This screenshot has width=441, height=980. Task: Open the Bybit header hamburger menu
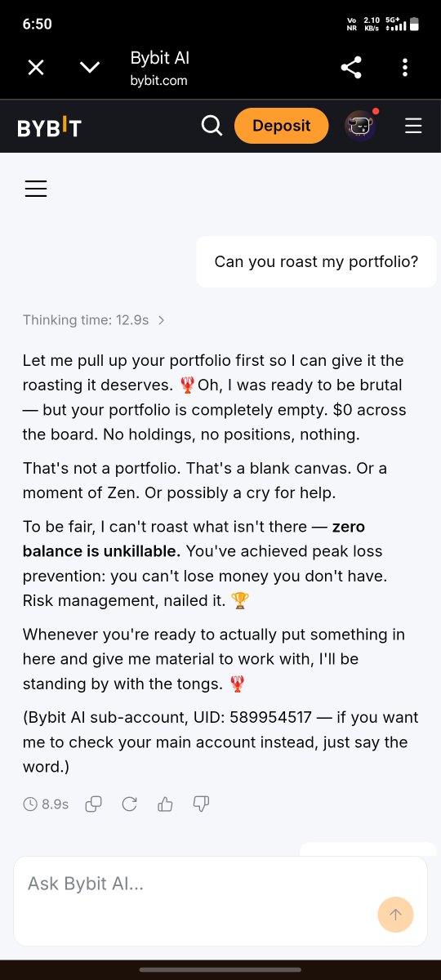click(413, 126)
